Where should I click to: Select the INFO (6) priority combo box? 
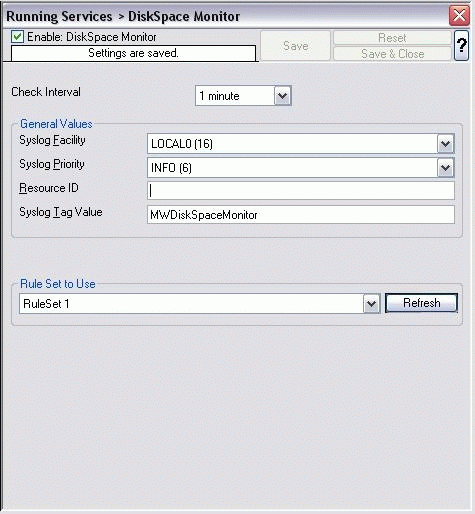(x=301, y=168)
